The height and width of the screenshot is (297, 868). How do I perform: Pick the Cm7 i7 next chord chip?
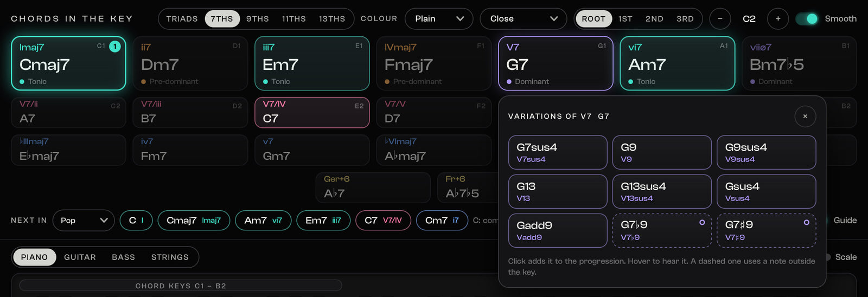442,220
